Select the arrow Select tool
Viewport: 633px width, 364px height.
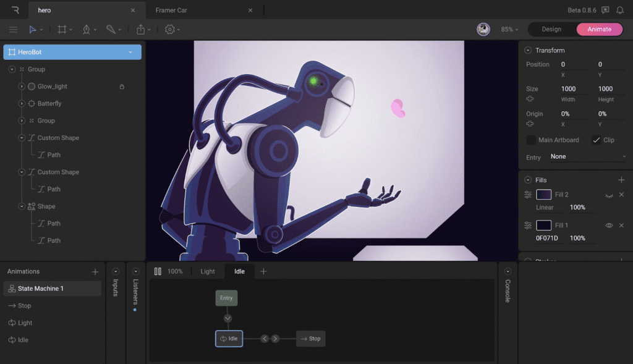tap(33, 29)
